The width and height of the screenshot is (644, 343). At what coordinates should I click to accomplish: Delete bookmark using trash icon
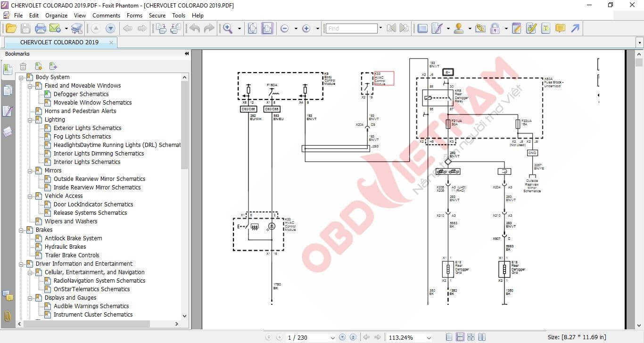23,66
